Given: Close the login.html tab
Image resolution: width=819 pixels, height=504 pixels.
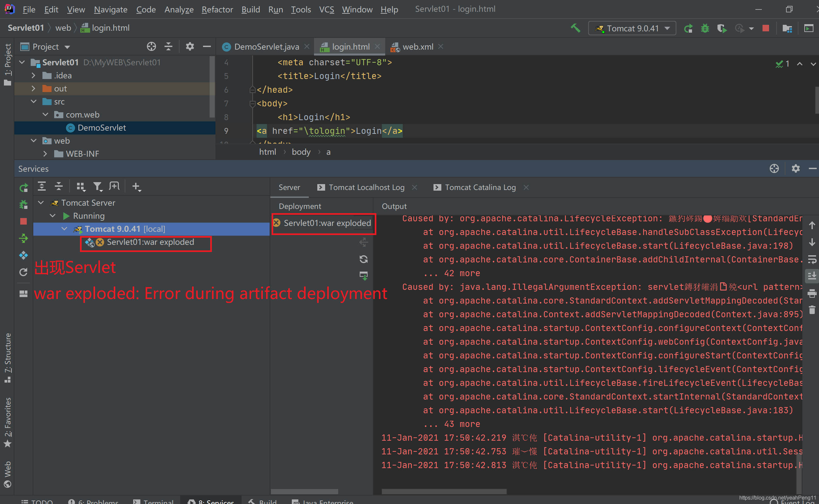Looking at the screenshot, I should (377, 46).
